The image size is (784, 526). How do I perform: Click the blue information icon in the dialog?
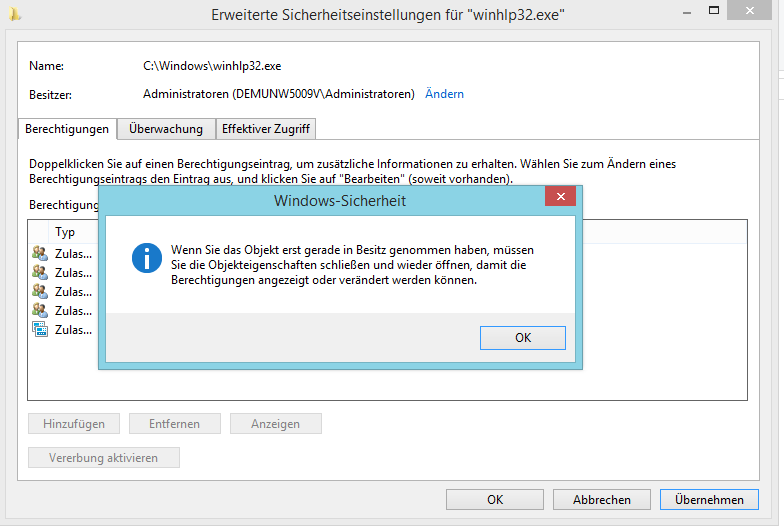click(148, 258)
